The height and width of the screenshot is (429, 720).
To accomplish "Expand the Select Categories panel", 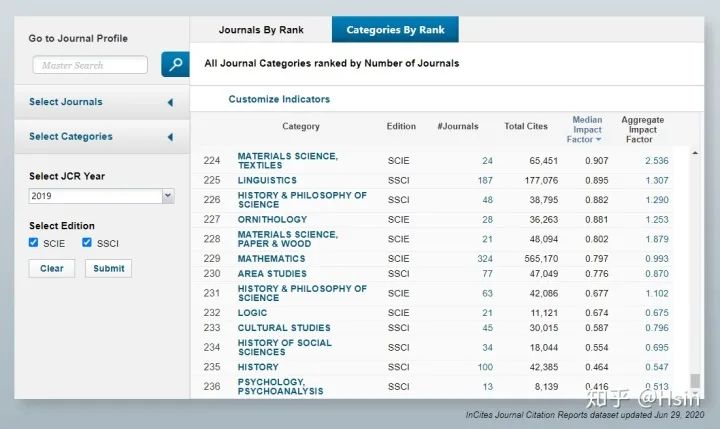I will (101, 137).
